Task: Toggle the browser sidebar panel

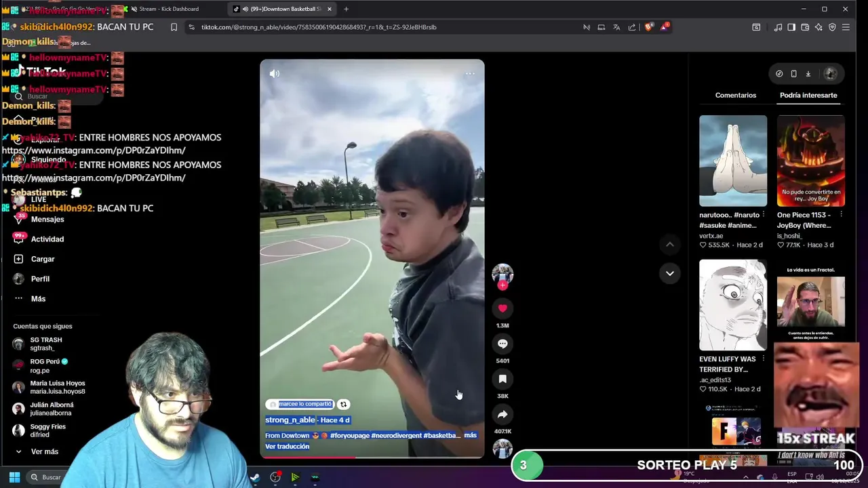Action: click(x=791, y=27)
